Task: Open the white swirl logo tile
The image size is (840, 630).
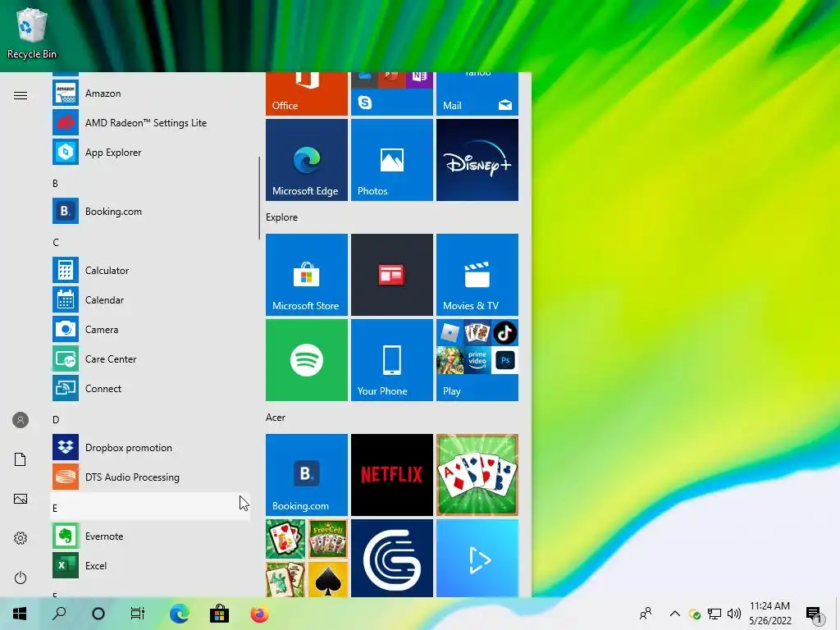Action: 391,558
